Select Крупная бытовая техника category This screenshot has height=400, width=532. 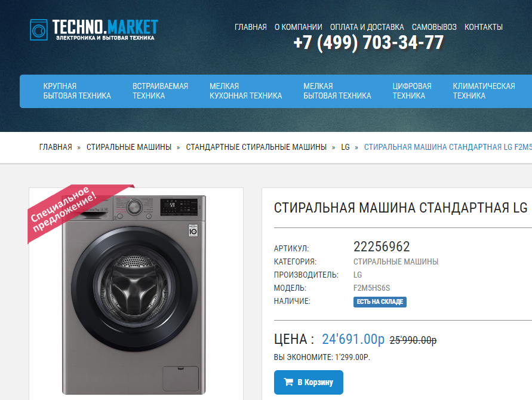[77, 91]
